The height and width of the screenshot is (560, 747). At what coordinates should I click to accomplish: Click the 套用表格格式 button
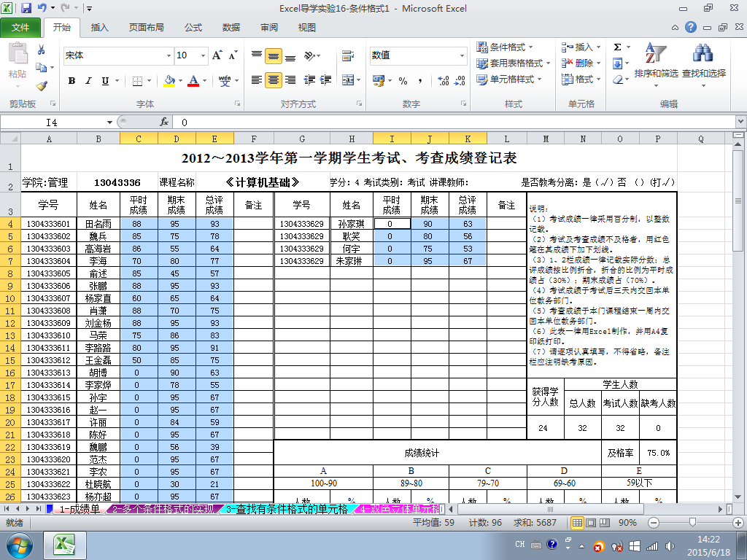click(514, 63)
